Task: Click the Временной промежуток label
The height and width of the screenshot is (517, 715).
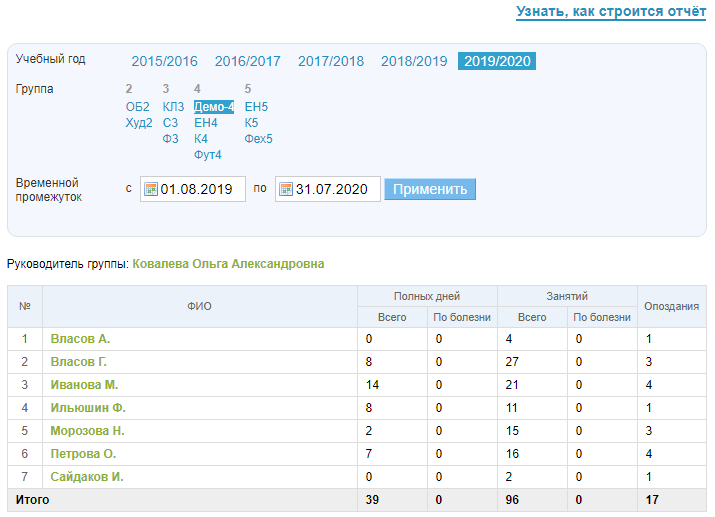Action: tap(49, 190)
